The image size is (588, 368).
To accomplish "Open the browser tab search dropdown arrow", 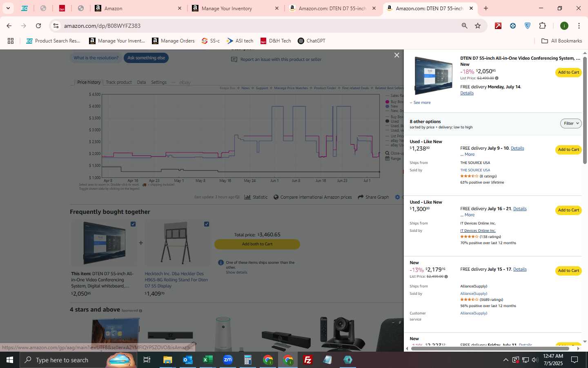I will (8, 8).
